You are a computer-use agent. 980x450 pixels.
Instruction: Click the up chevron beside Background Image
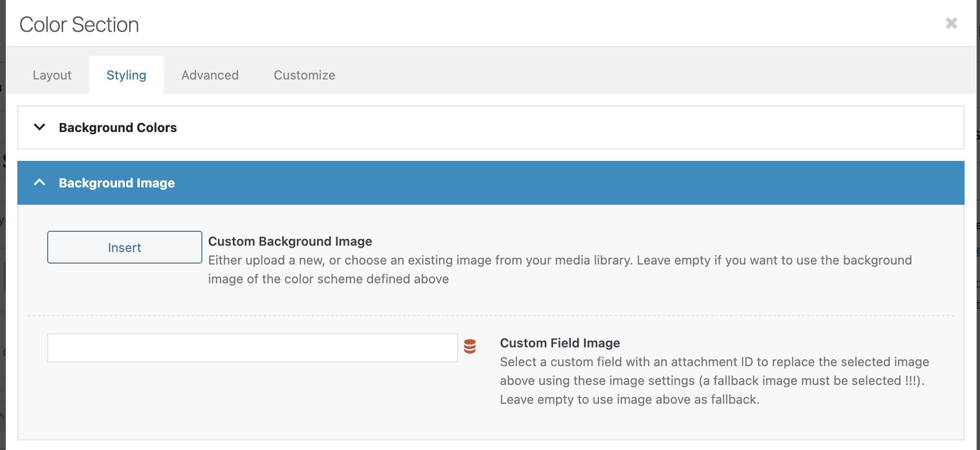pyautogui.click(x=40, y=183)
